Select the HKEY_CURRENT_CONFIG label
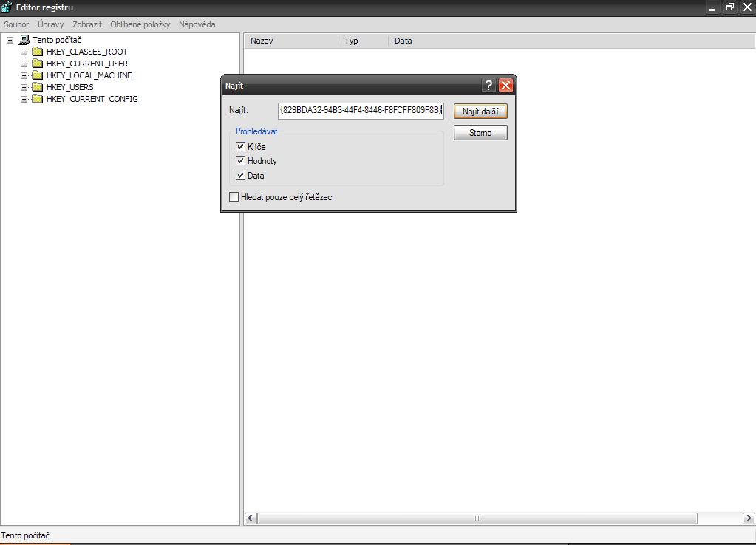The height and width of the screenshot is (545, 756). coord(92,99)
